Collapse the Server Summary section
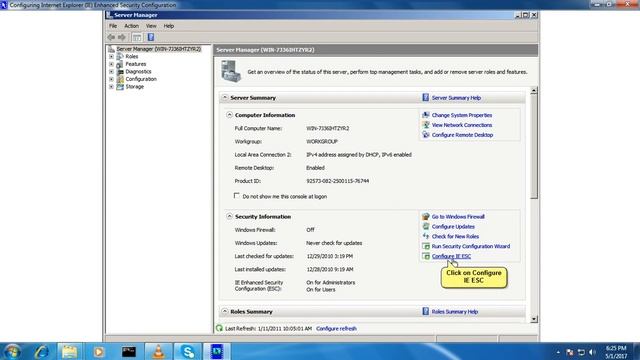The height and width of the screenshot is (360, 640). (x=224, y=98)
